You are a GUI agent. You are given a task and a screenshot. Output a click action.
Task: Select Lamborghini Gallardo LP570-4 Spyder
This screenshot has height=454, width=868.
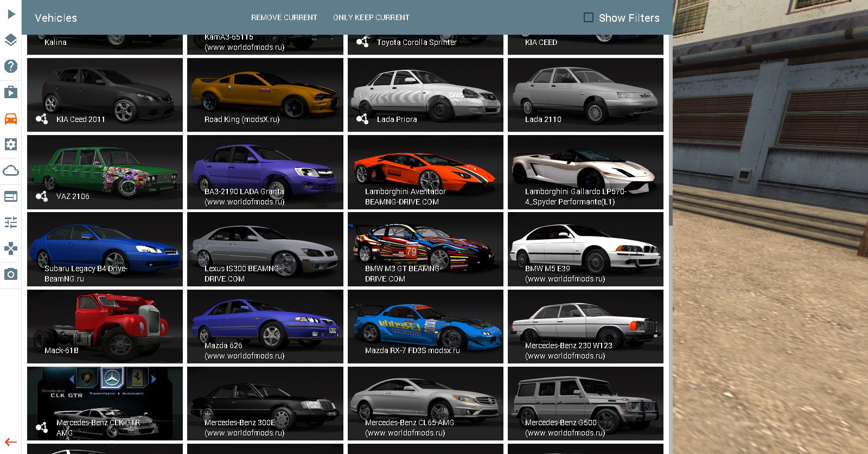(585, 172)
